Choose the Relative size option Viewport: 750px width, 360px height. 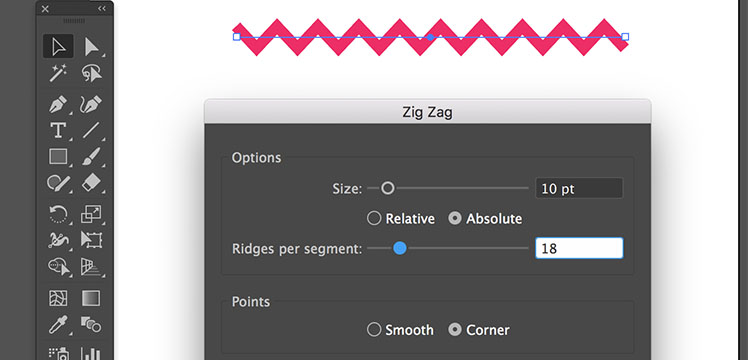click(x=401, y=218)
